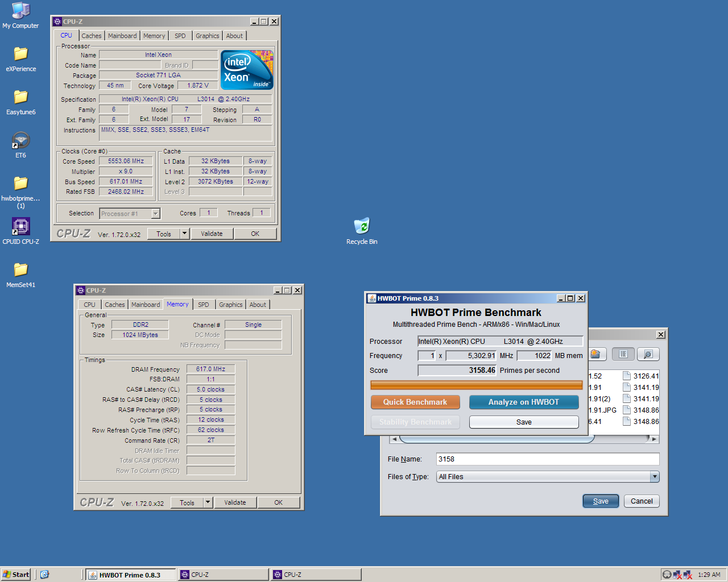Select the 3126.41 file icon
The width and height of the screenshot is (728, 582).
(626, 376)
